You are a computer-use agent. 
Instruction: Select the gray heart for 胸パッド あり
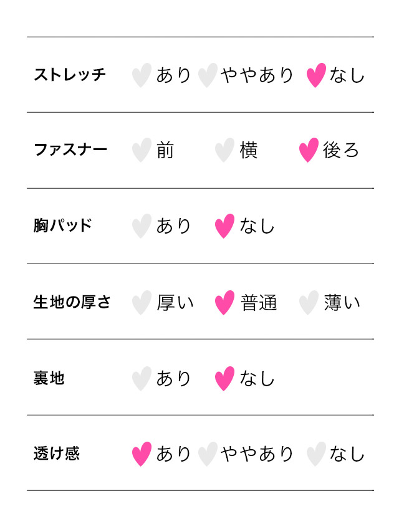coord(142,226)
